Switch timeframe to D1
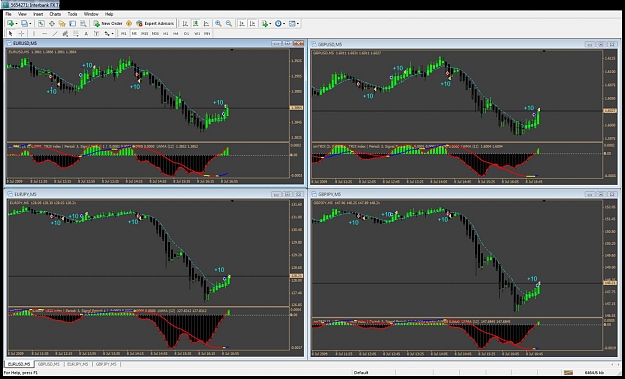The image size is (625, 379). [186, 34]
